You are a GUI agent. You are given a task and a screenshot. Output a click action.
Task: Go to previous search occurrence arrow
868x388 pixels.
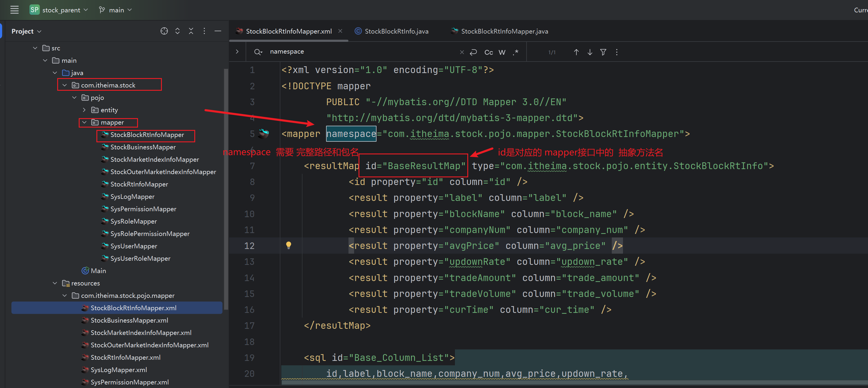click(576, 52)
